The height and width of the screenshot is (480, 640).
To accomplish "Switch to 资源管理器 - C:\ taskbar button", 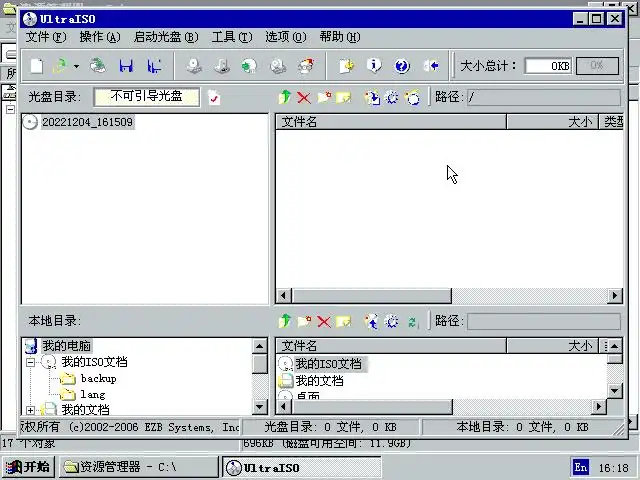I will [139, 467].
